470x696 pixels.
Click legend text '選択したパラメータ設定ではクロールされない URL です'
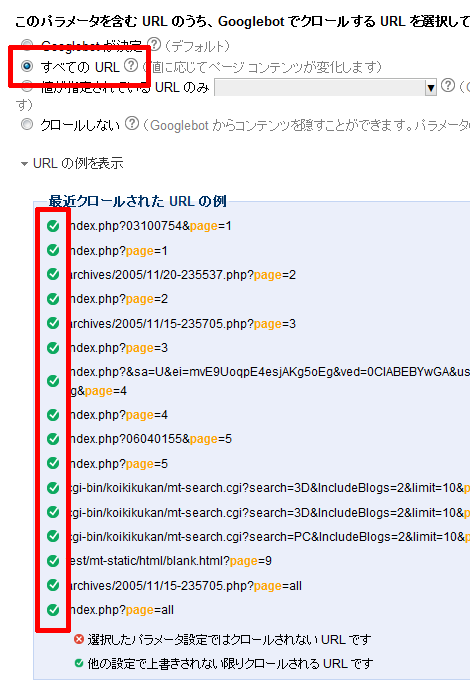point(229,640)
